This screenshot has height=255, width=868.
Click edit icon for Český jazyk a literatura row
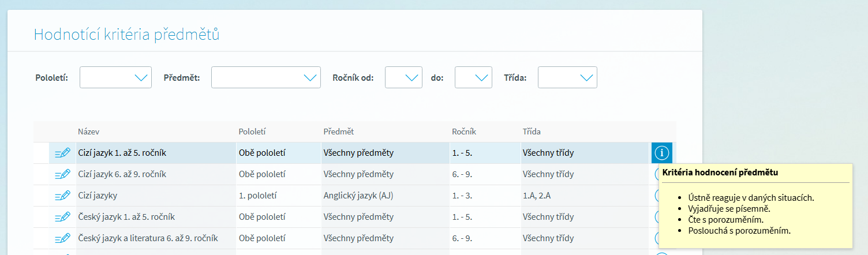coord(62,238)
